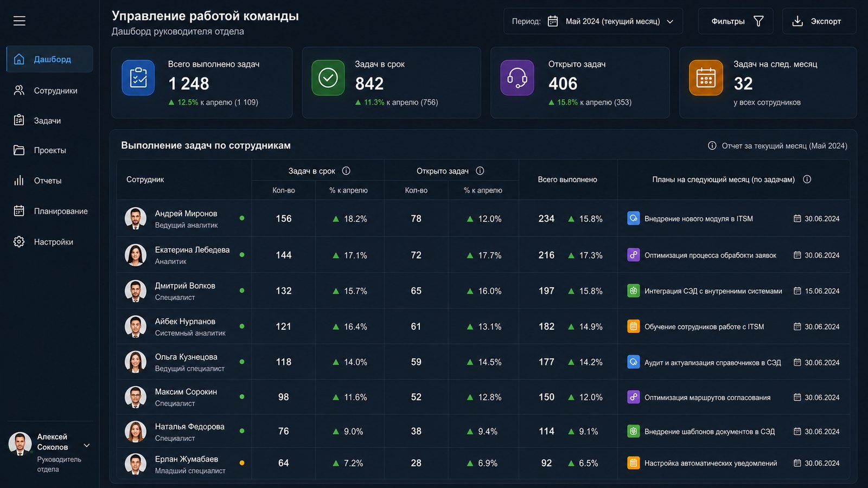Click orange icon for Настройка автоматических уведомлений
Viewport: 868px width, 488px height.
coord(634,463)
